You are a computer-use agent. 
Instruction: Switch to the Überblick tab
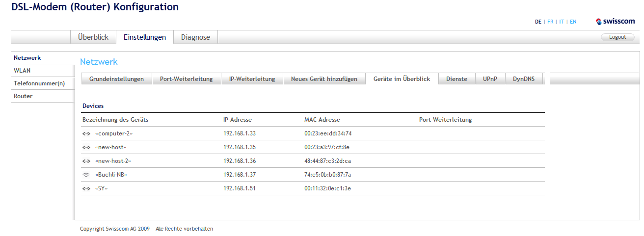tap(93, 37)
